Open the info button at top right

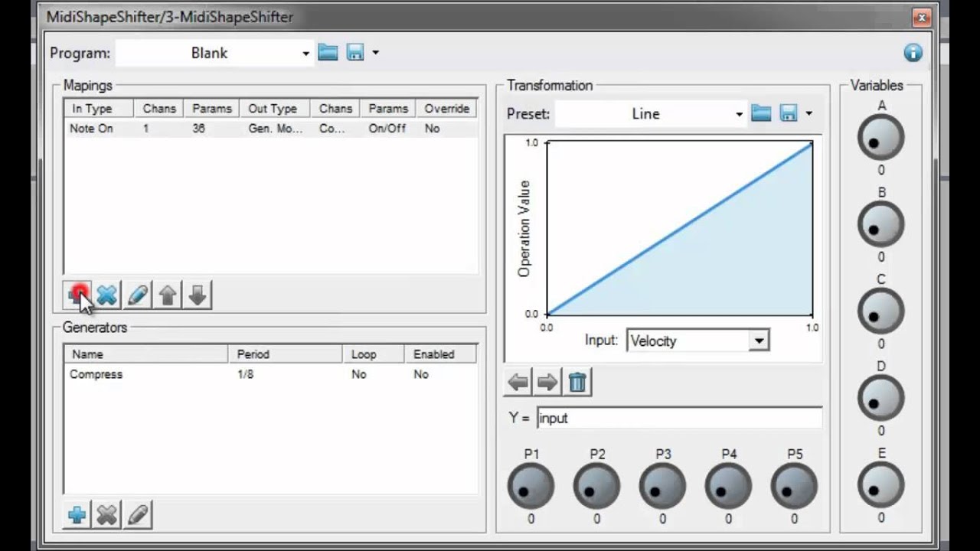(x=913, y=52)
